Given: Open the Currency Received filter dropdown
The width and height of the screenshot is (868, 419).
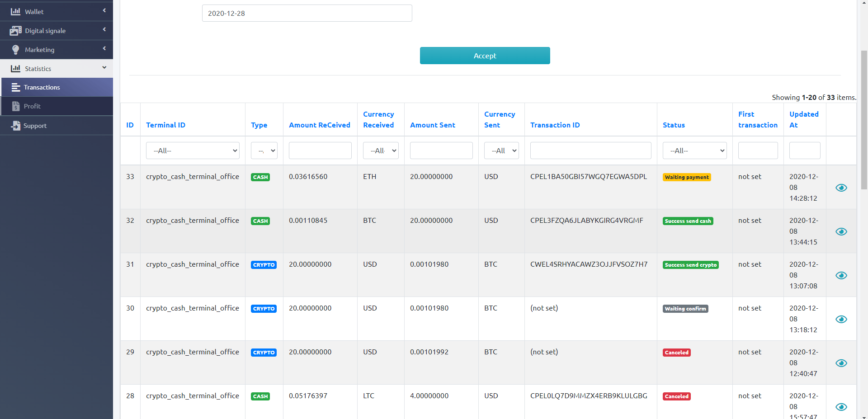Looking at the screenshot, I should coord(381,151).
